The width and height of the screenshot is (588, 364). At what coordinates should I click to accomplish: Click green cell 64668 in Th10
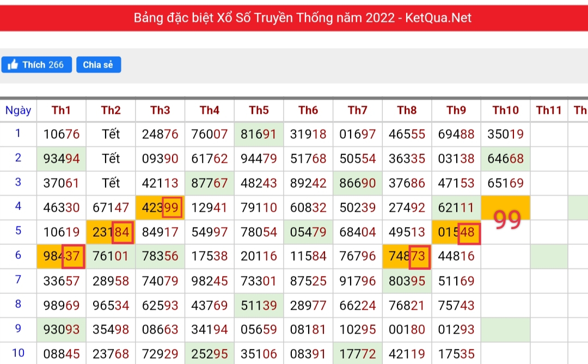(x=505, y=158)
